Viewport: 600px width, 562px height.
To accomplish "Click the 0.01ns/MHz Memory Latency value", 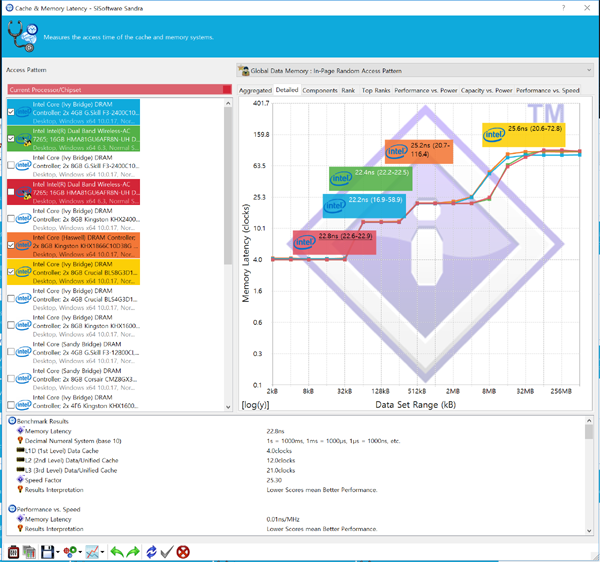I will (x=283, y=519).
